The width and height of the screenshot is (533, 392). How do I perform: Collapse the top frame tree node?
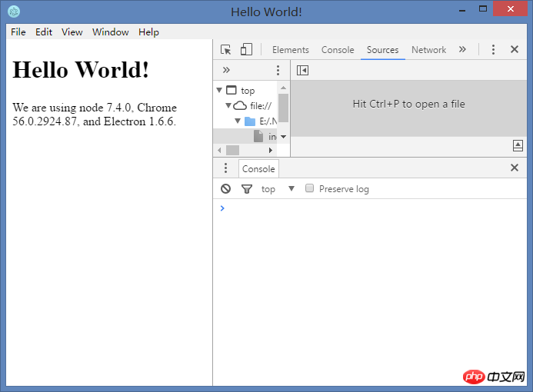click(219, 90)
